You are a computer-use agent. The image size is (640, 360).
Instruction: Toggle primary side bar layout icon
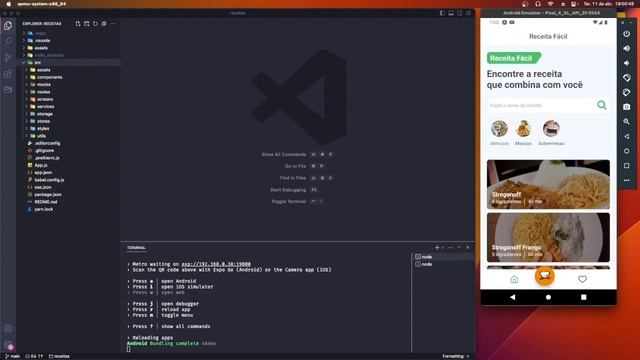point(442,13)
